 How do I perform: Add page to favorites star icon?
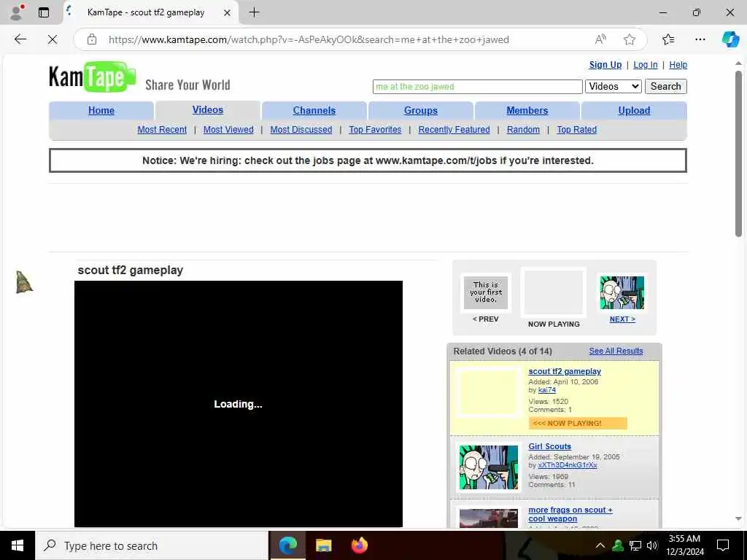[x=630, y=39]
